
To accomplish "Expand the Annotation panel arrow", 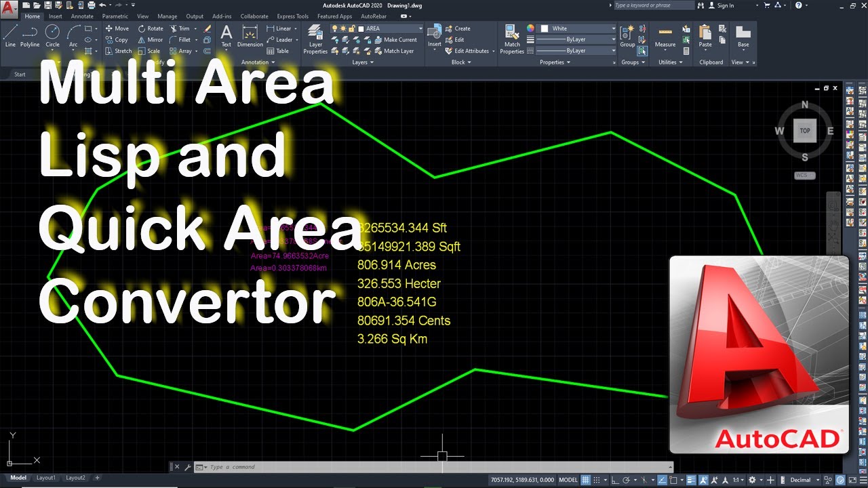I will (x=273, y=62).
